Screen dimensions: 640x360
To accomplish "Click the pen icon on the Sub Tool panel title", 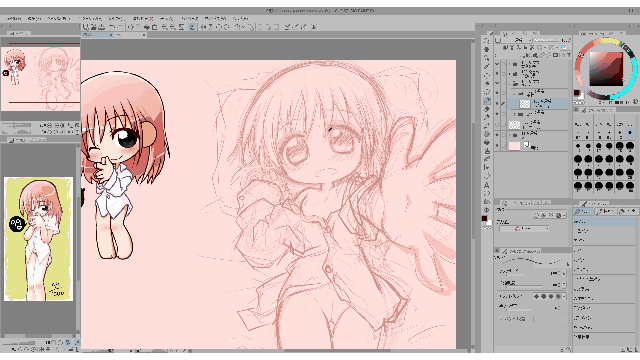I will pyautogui.click(x=584, y=204).
